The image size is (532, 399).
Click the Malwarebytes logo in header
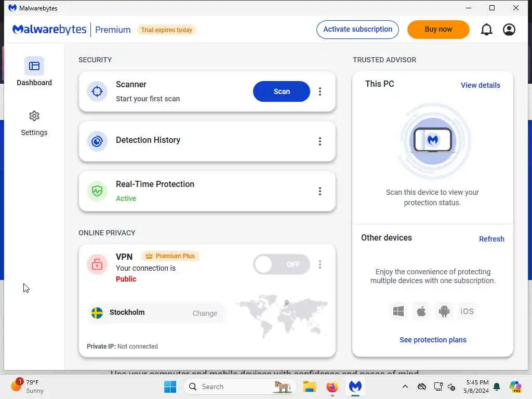49,30
